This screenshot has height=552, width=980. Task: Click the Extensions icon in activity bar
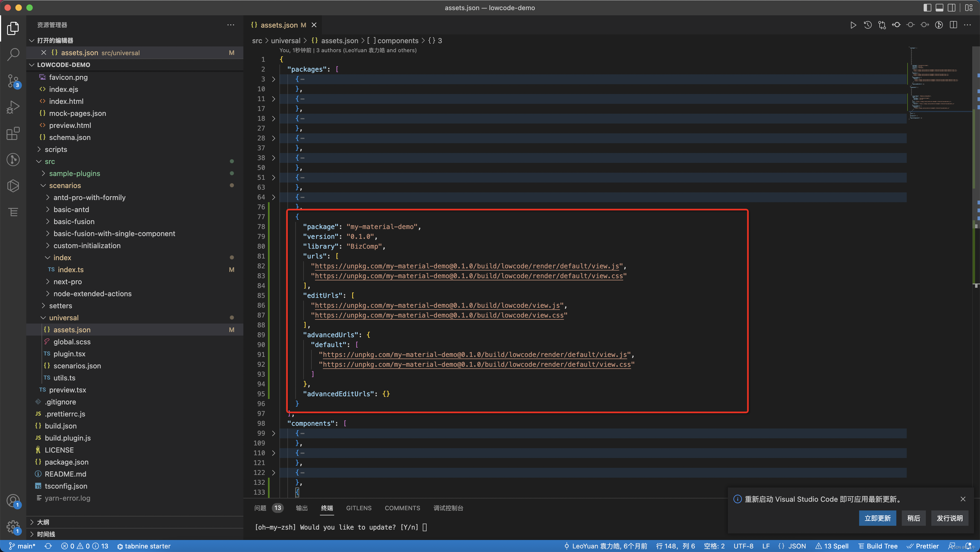13,133
